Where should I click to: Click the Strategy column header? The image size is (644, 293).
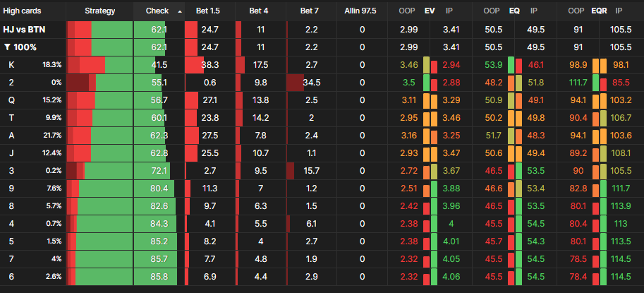(x=99, y=11)
